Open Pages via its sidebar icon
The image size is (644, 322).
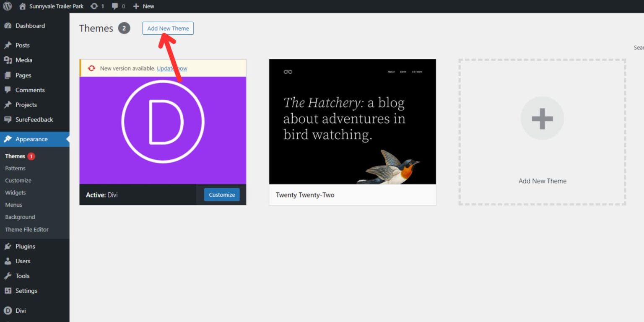pyautogui.click(x=9, y=75)
